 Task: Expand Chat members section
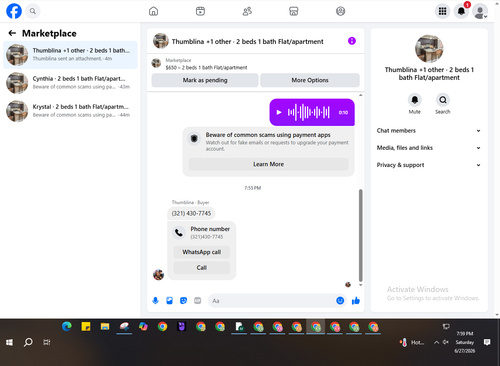[x=429, y=131]
